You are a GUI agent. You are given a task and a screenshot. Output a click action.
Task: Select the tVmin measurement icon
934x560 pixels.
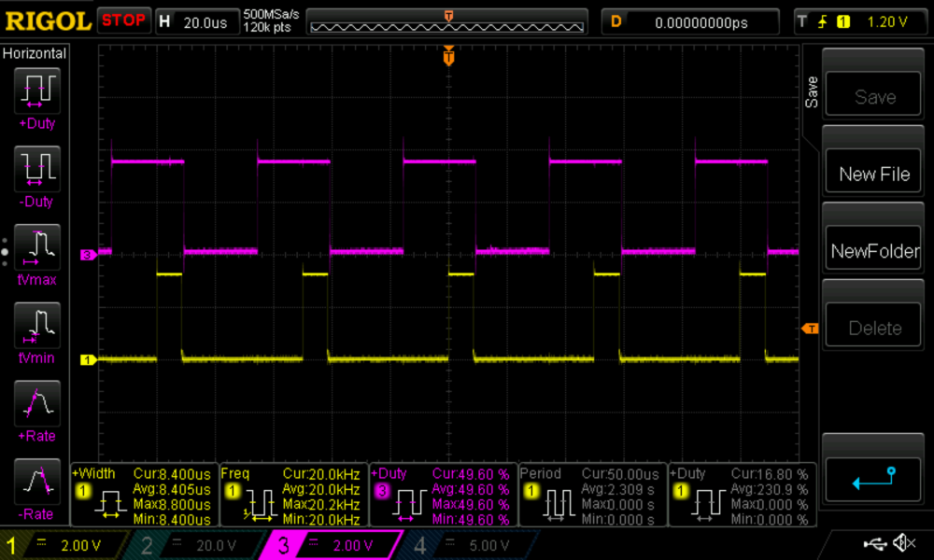point(35,326)
